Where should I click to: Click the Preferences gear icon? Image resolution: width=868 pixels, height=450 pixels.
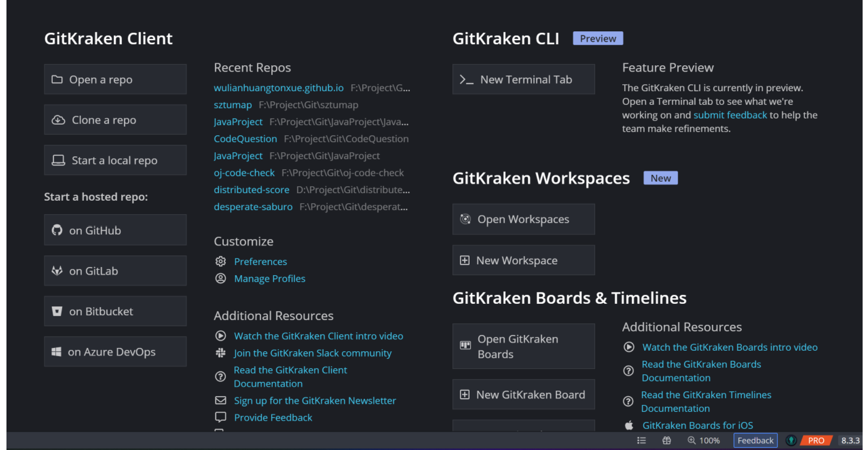(221, 262)
